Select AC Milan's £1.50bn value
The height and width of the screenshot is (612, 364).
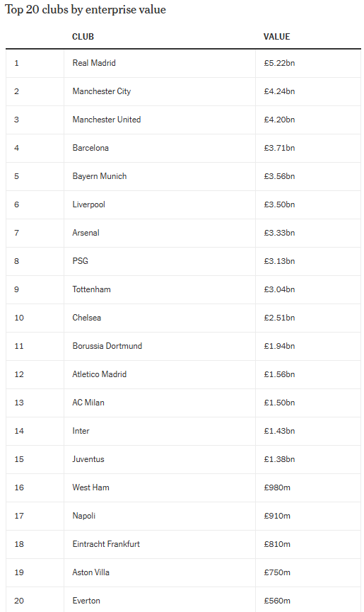279,403
